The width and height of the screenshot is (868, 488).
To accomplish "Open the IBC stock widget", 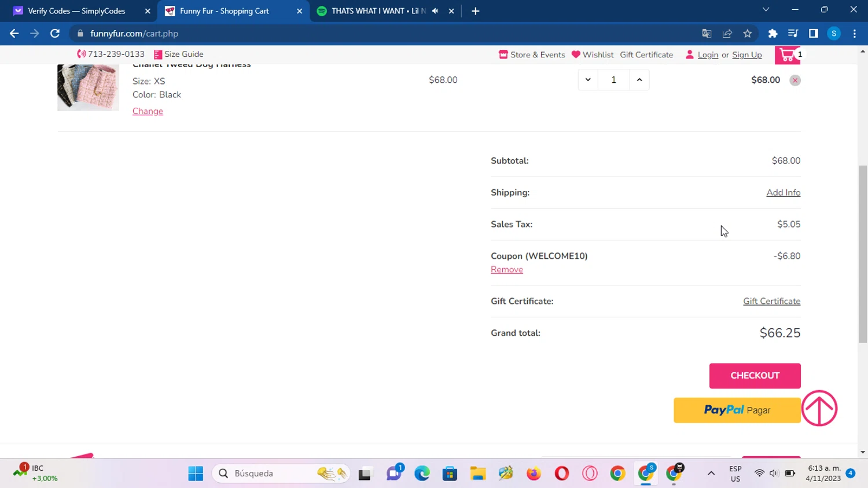I will click(36, 473).
